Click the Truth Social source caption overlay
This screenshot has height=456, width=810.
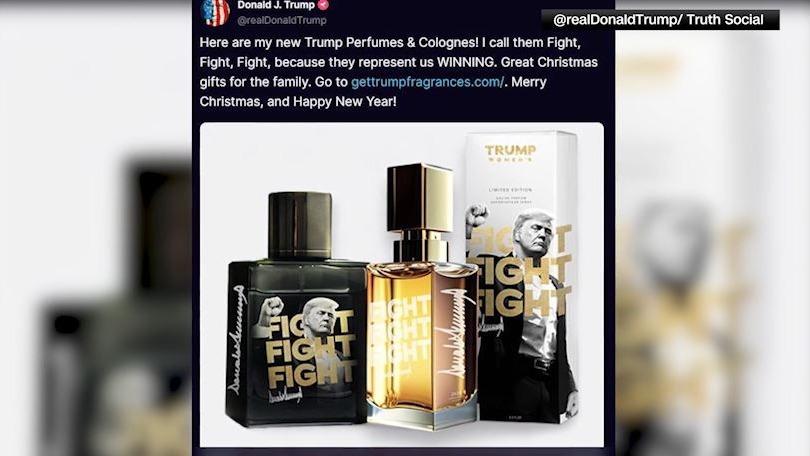pos(660,20)
